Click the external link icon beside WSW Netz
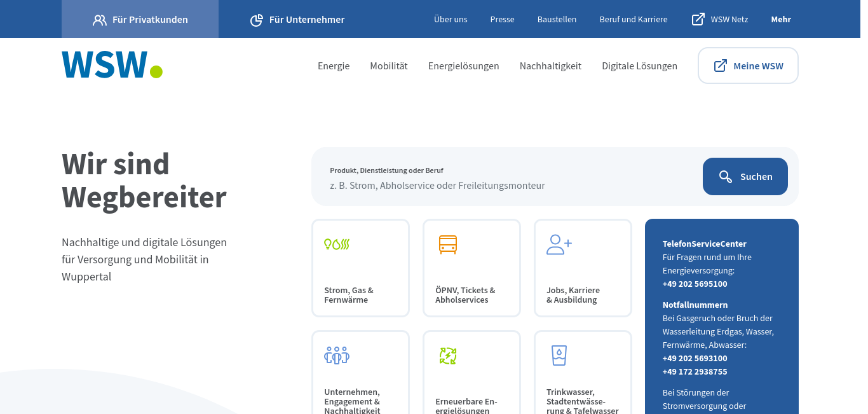This screenshot has width=868, height=414. (x=698, y=19)
